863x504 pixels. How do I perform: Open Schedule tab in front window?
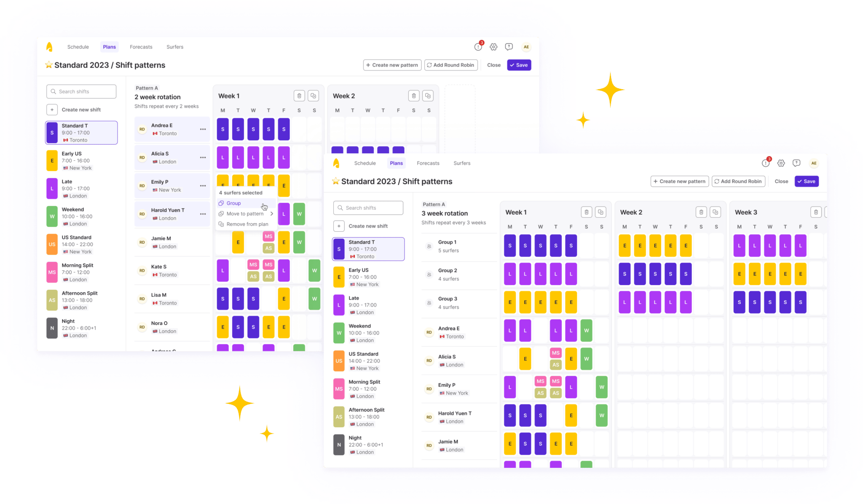click(x=365, y=163)
